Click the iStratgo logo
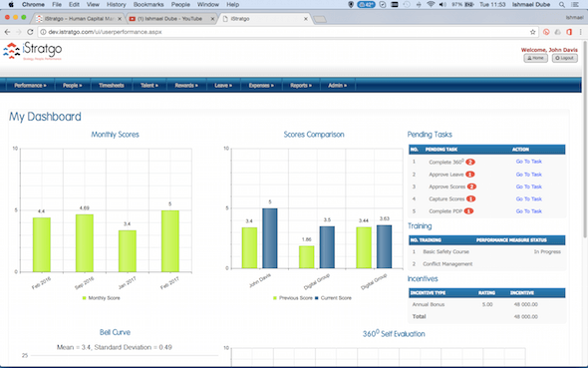The image size is (588, 368). 33,51
